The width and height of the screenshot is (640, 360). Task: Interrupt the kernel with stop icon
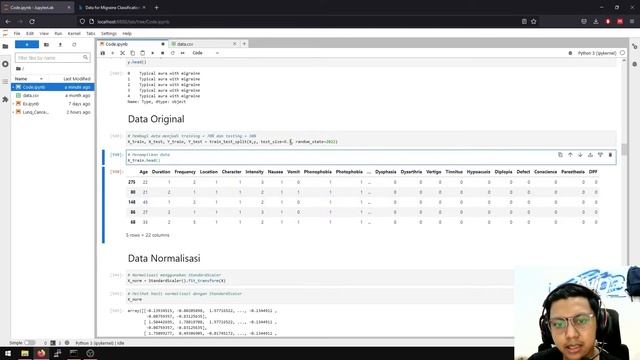click(162, 53)
